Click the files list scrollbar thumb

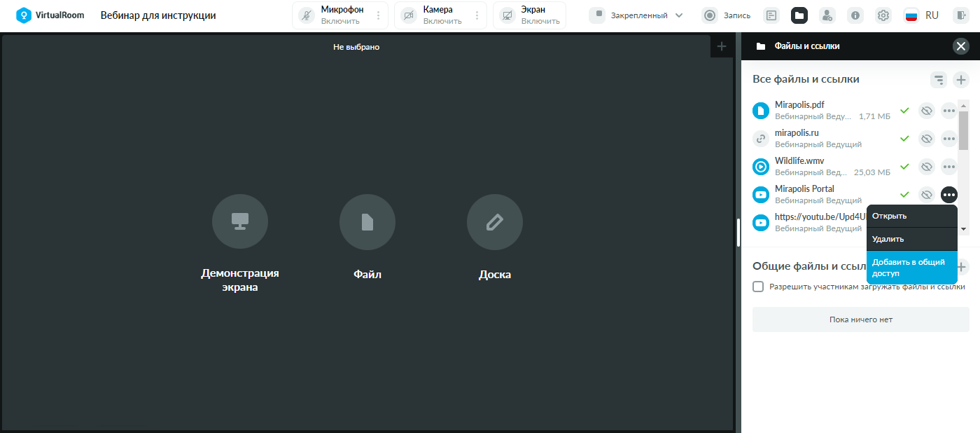tap(964, 130)
